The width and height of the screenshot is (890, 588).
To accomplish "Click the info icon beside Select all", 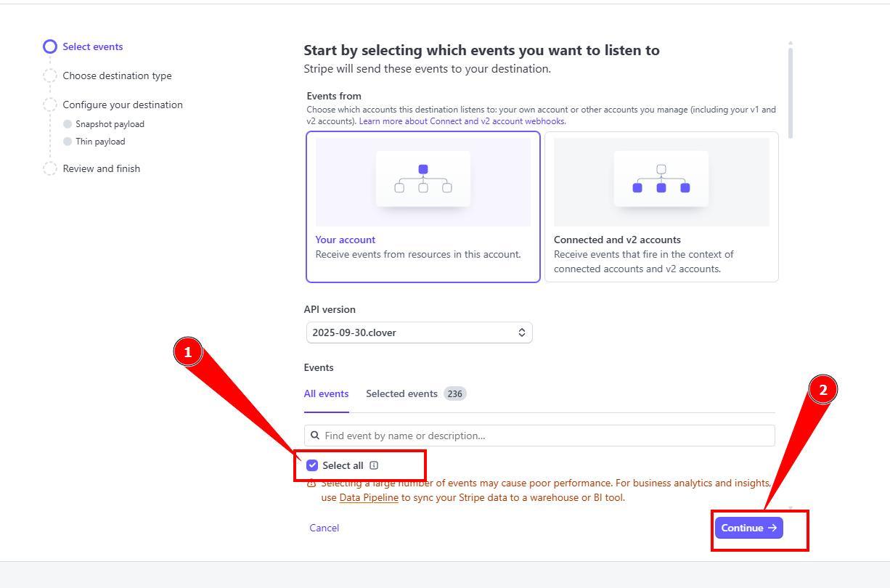I will pyautogui.click(x=374, y=465).
